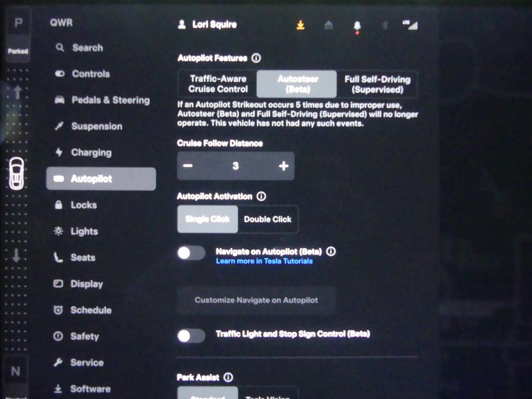Toggle Traffic Light and Stop Sign Control
This screenshot has height=399, width=532.
191,336
